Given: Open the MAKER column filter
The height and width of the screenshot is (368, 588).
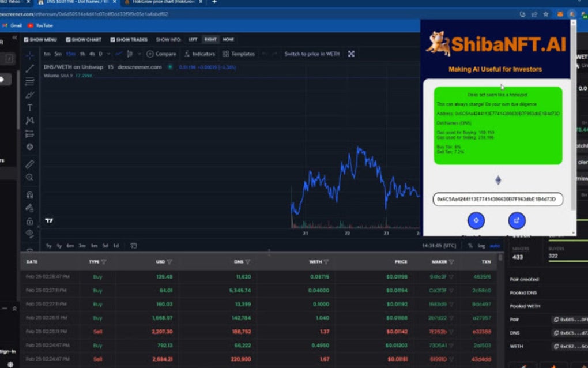Looking at the screenshot, I should 451,262.
